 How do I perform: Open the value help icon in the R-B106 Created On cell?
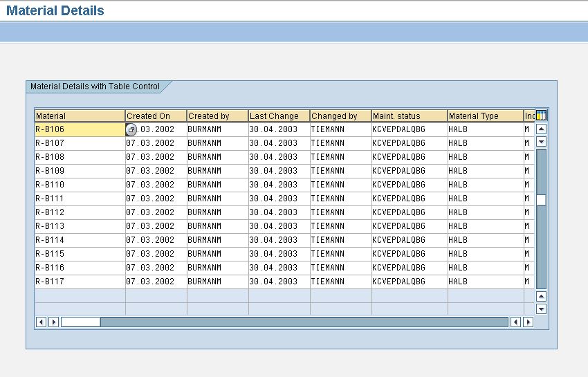click(131, 130)
